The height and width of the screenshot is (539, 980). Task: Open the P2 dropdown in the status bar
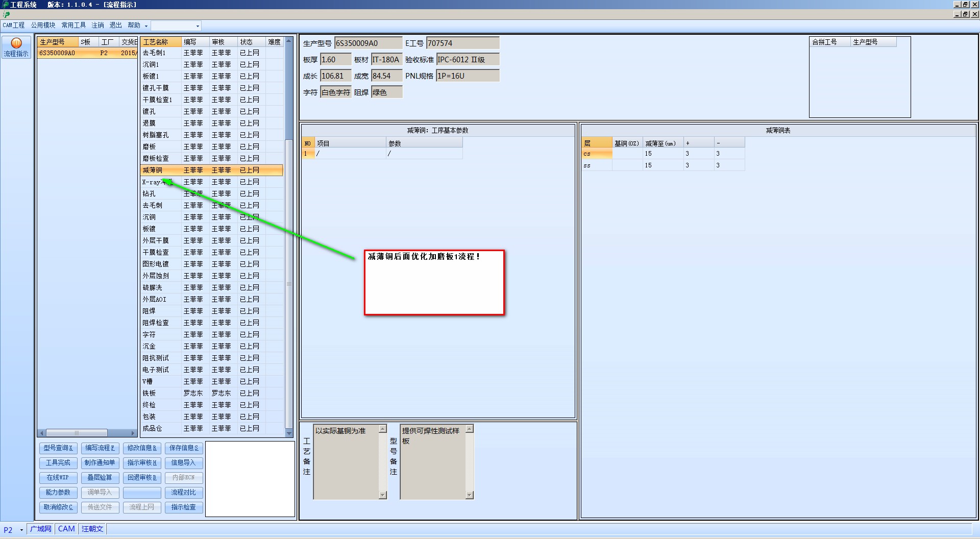click(21, 530)
